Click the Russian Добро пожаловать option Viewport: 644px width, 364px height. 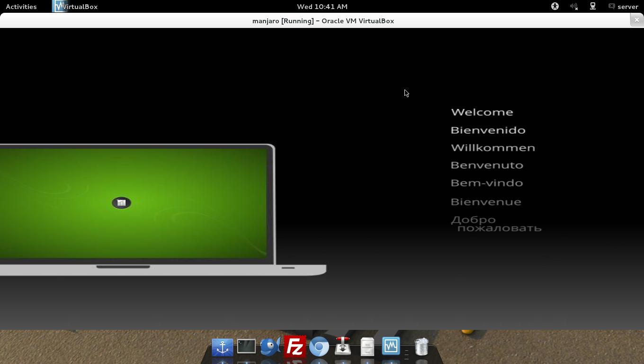pyautogui.click(x=496, y=223)
